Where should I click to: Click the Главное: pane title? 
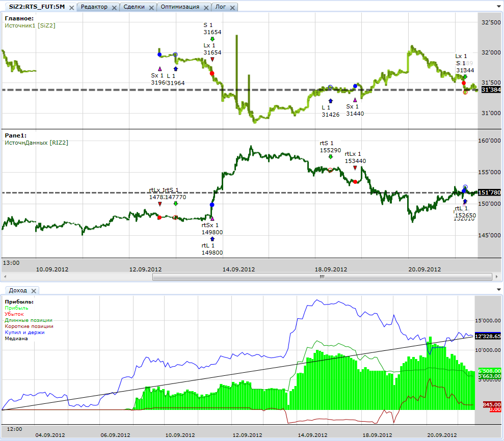tap(19, 18)
